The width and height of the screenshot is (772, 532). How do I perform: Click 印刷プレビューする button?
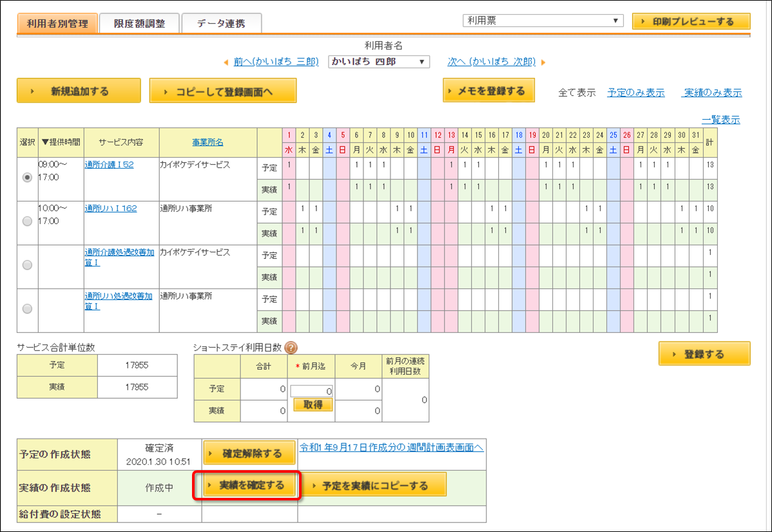[691, 21]
